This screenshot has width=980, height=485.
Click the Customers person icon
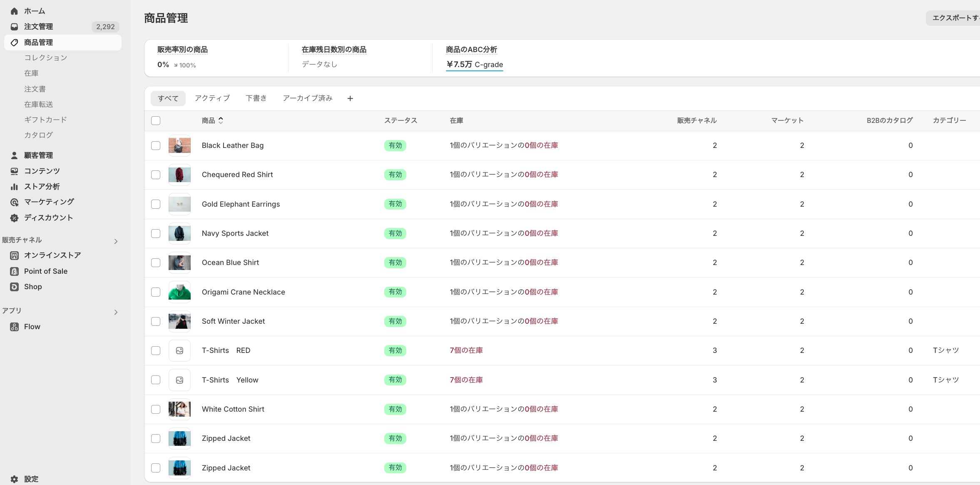click(x=14, y=155)
